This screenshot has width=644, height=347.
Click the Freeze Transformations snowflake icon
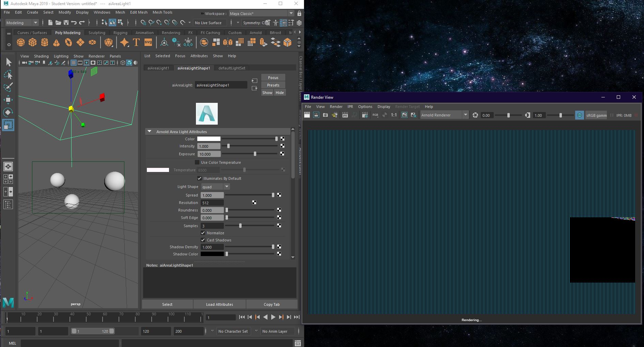coord(188,42)
